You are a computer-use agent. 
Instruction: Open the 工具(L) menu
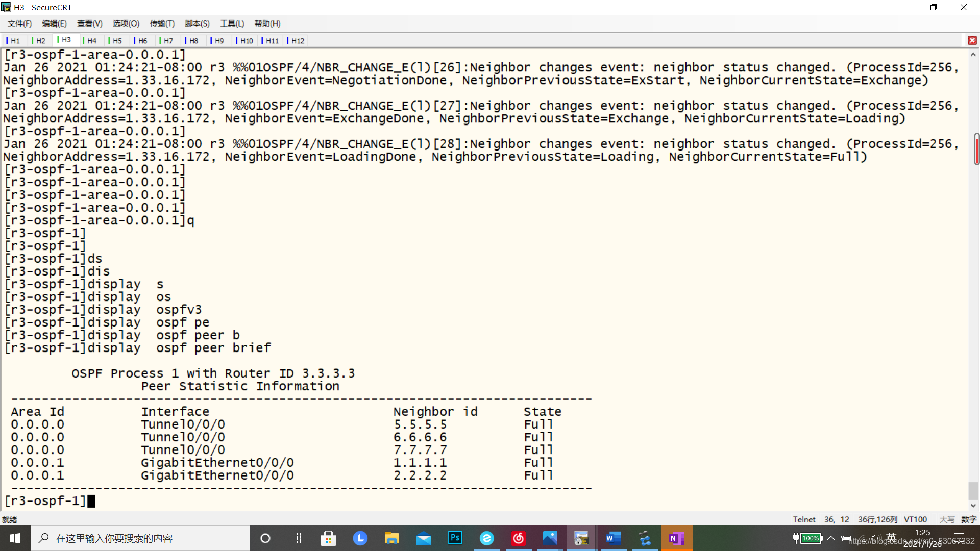232,23
